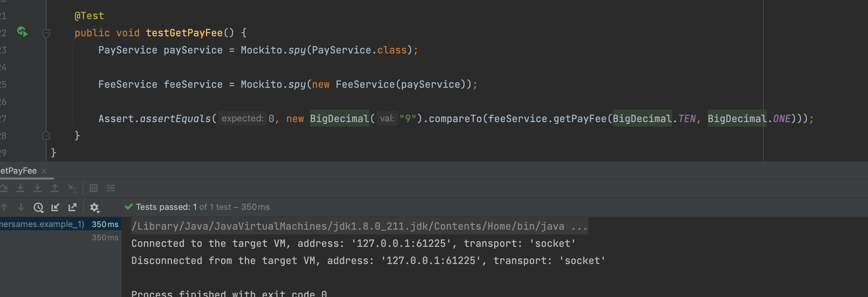
Task: Open the Evaluate Expression calculator icon
Action: 94,188
